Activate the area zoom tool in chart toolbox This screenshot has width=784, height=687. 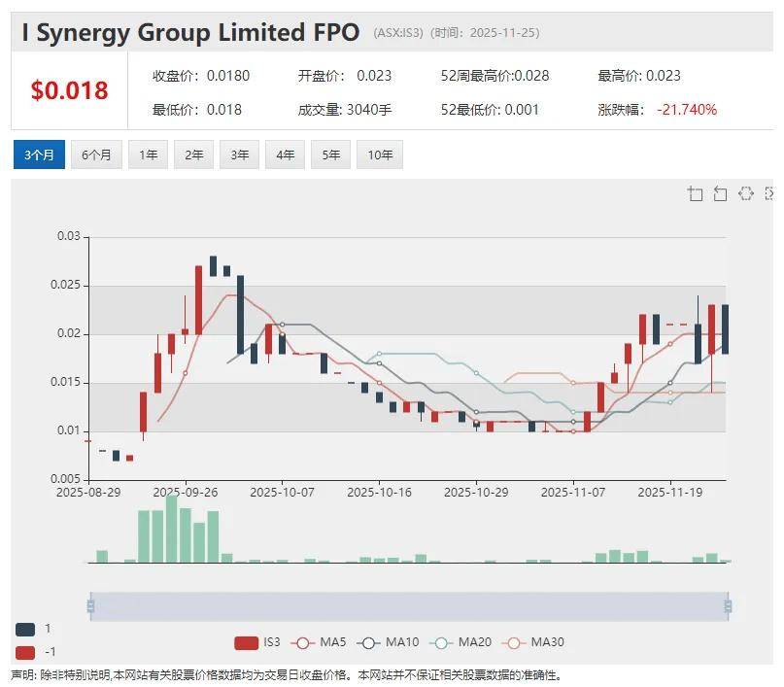695,193
